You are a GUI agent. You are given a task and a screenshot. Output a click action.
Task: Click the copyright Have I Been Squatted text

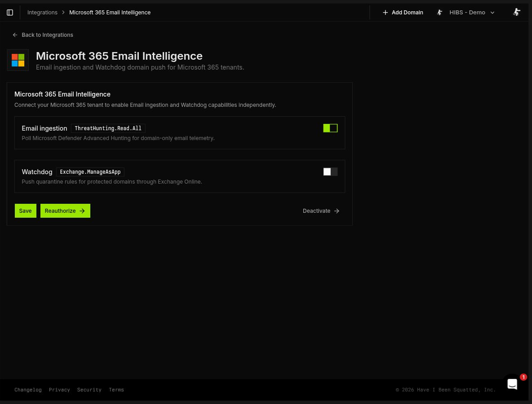click(445, 390)
